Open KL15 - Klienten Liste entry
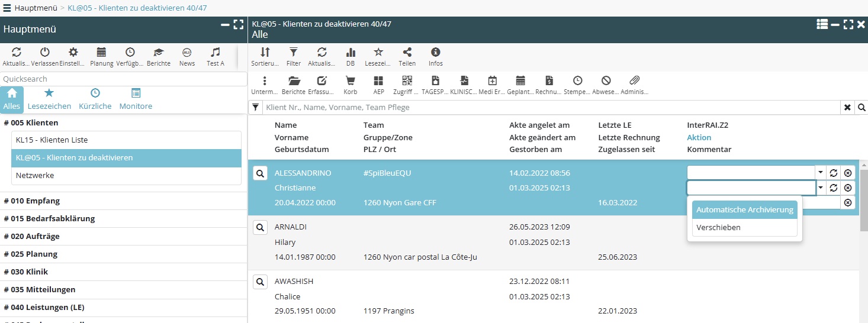The width and height of the screenshot is (868, 323). 52,140
